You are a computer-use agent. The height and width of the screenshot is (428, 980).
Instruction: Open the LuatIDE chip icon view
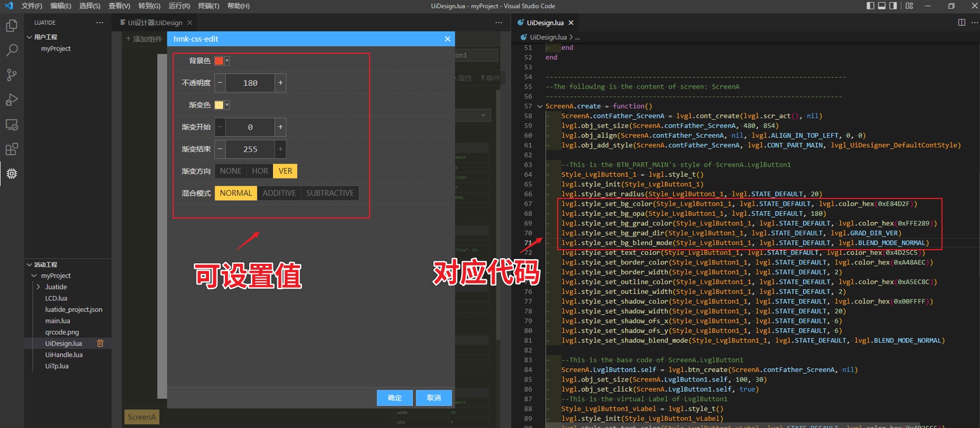[x=12, y=174]
